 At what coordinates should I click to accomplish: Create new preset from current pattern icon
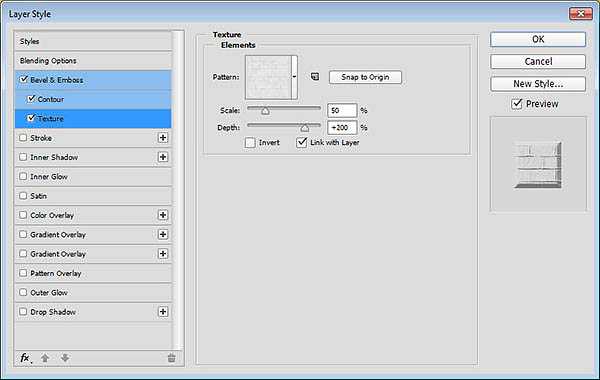(x=315, y=77)
